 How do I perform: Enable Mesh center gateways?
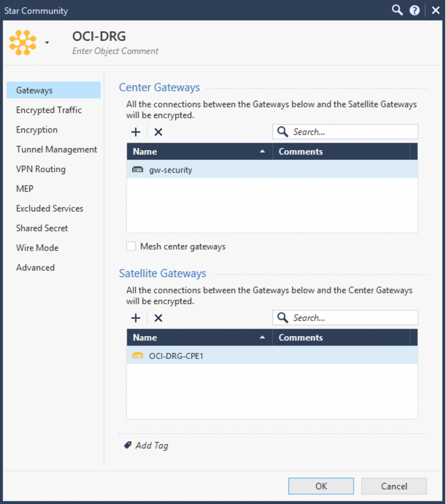coord(131,246)
